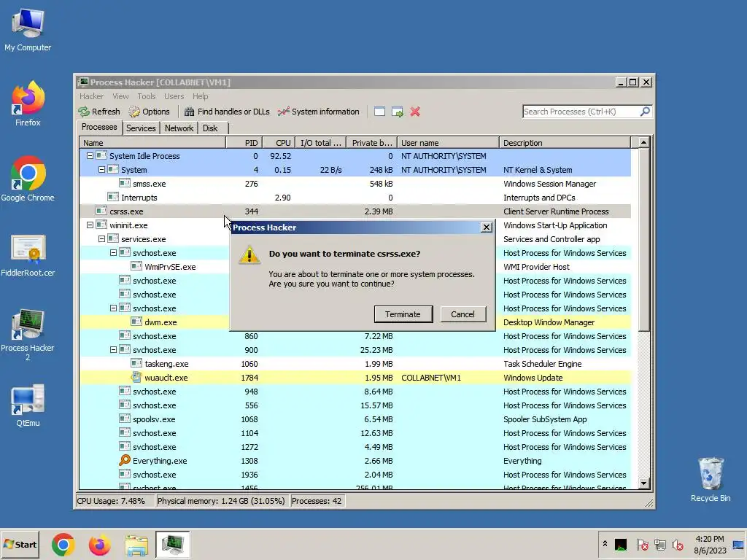This screenshot has height=560, width=747.
Task: Sort by the PID column header
Action: click(244, 143)
